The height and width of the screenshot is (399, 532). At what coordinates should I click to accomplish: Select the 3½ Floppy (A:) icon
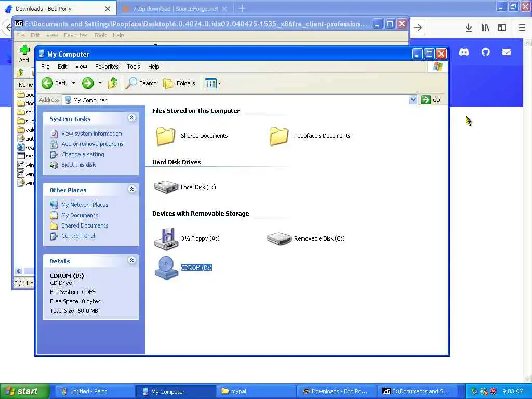(166, 238)
